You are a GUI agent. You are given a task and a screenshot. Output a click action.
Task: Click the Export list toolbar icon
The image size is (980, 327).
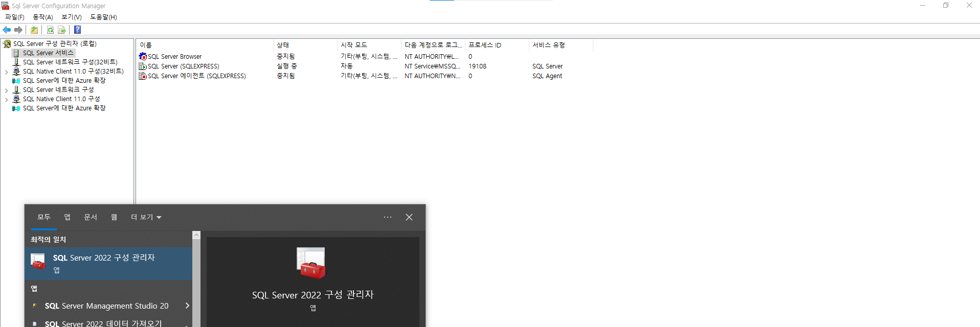[62, 30]
